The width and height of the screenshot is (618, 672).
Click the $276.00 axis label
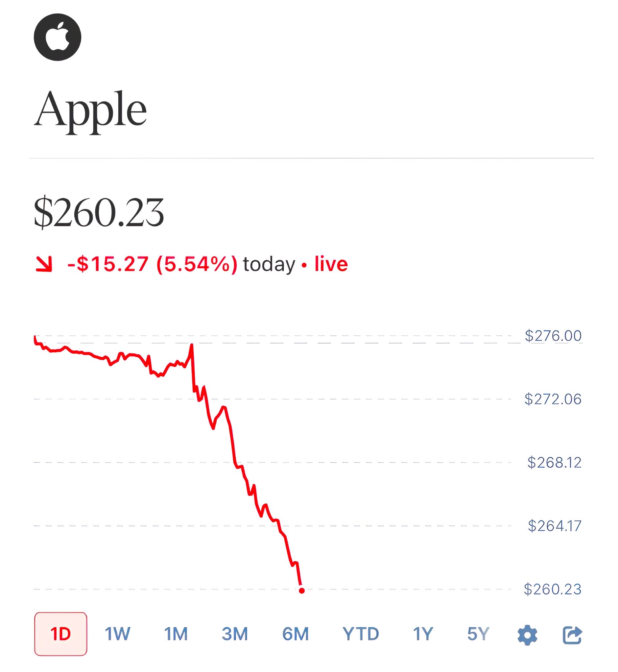pyautogui.click(x=553, y=336)
